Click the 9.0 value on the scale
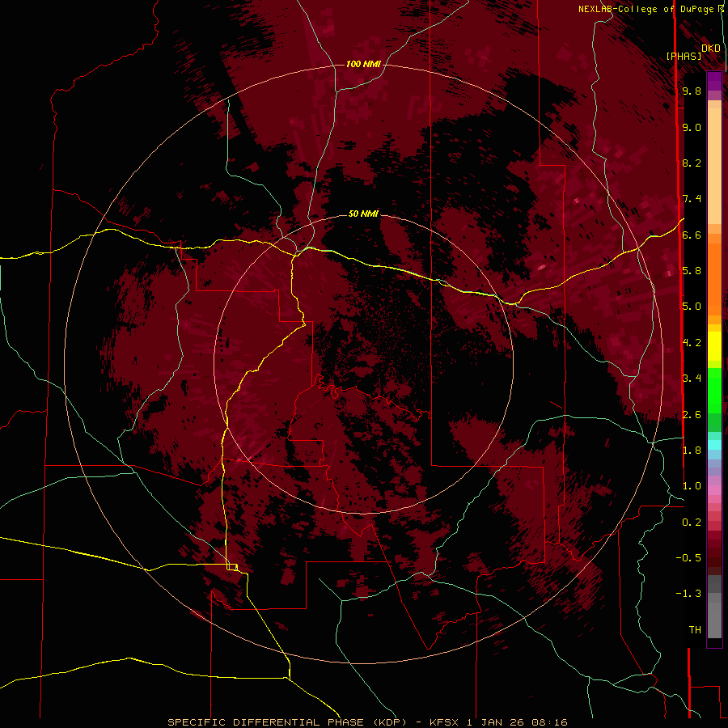The image size is (728, 728). pos(692,127)
